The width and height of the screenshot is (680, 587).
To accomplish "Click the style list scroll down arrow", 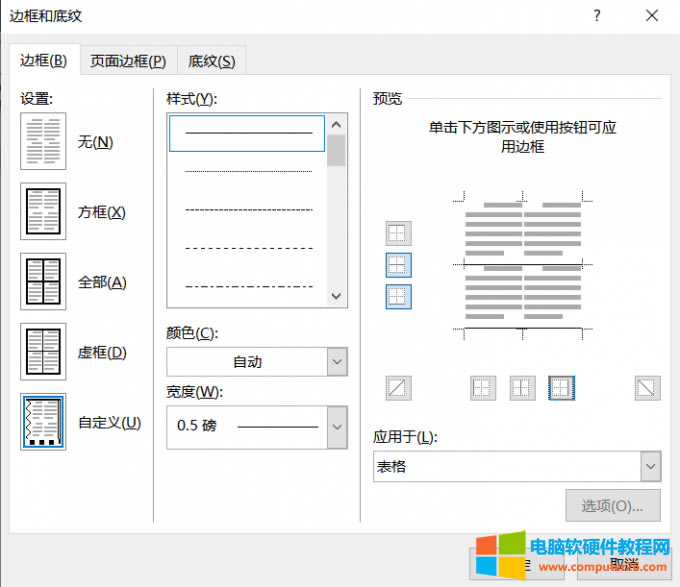I will pos(336,296).
